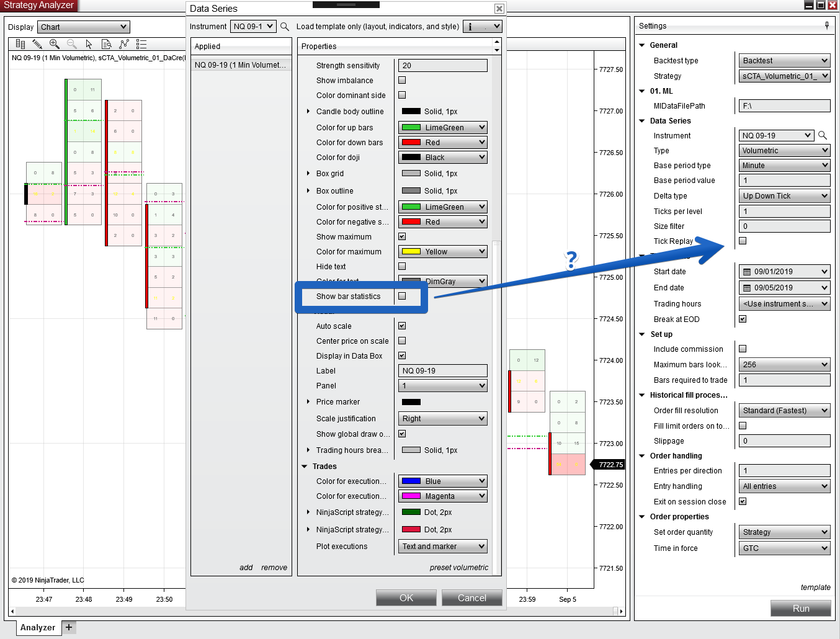Open the chart Data Series bars icon
Viewport: 840px width, 639px height.
pyautogui.click(x=20, y=44)
